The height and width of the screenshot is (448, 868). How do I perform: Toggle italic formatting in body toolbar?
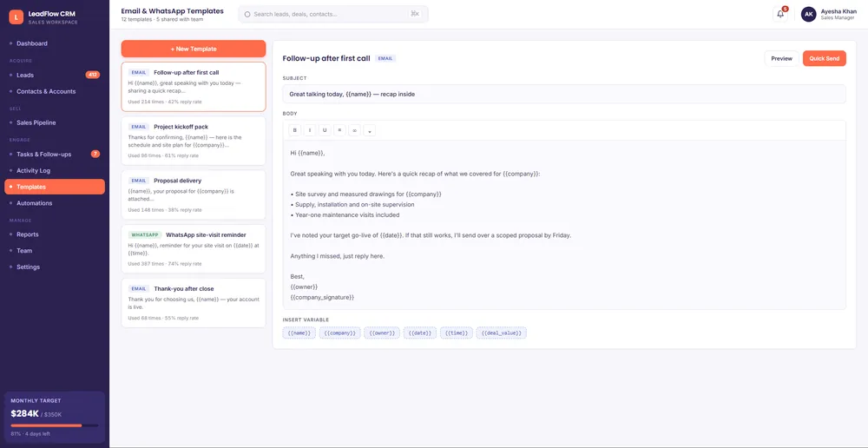[310, 130]
